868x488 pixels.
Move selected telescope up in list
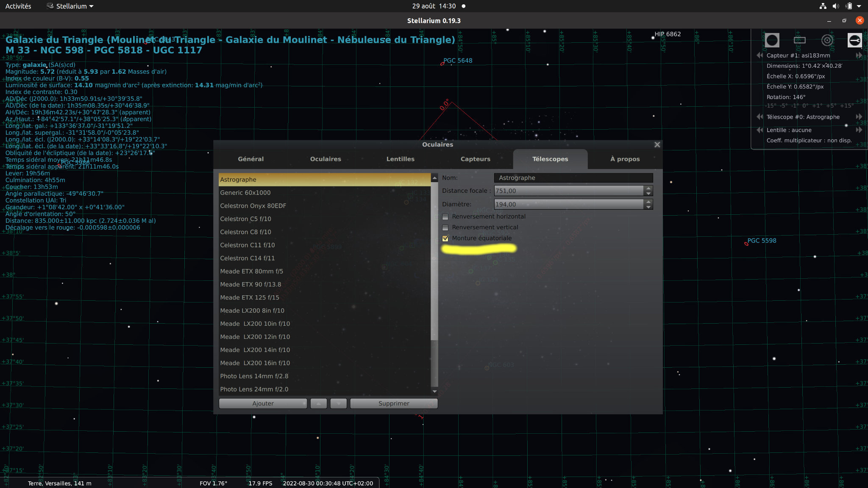pos(318,403)
